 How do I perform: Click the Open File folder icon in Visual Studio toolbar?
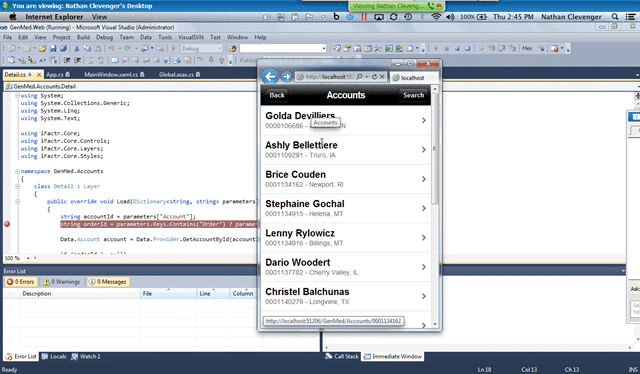[42, 48]
